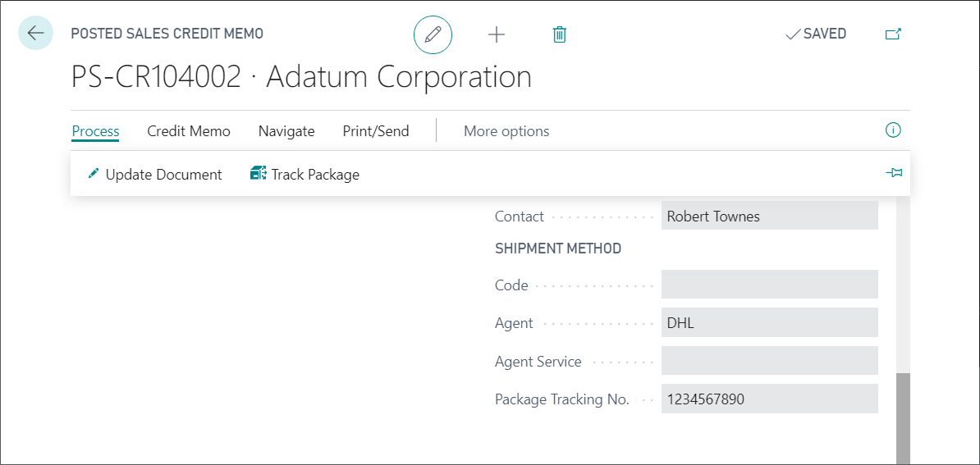This screenshot has height=465, width=980.
Task: Click the Contact field Robert Townes
Action: coord(769,217)
